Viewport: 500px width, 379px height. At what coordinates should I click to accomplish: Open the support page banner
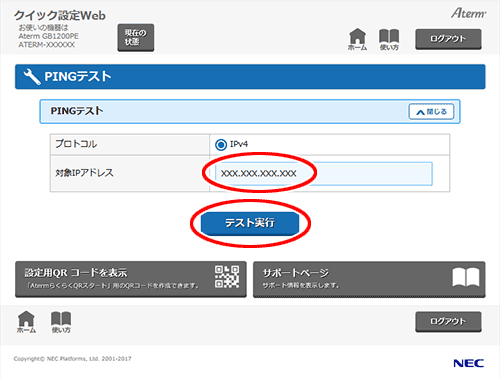click(x=369, y=279)
